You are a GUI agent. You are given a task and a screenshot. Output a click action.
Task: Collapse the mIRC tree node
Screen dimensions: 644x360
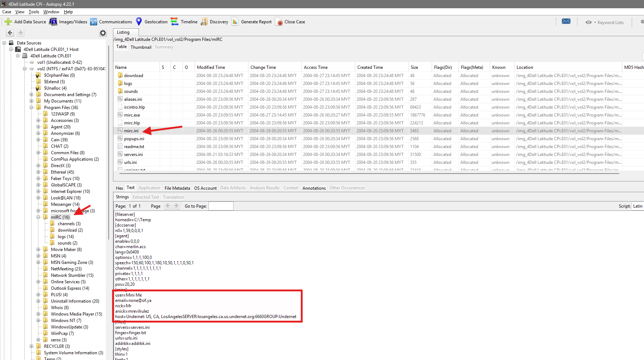(38, 217)
